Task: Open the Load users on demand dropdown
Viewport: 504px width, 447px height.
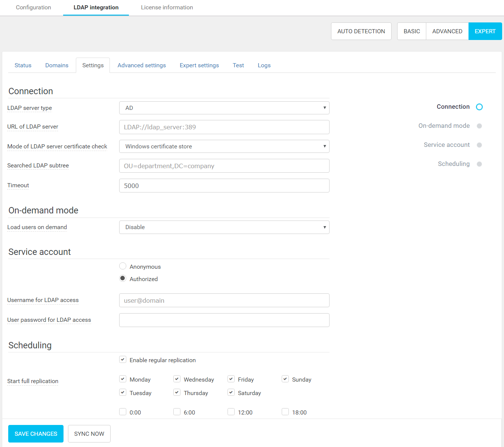Action: click(x=224, y=227)
